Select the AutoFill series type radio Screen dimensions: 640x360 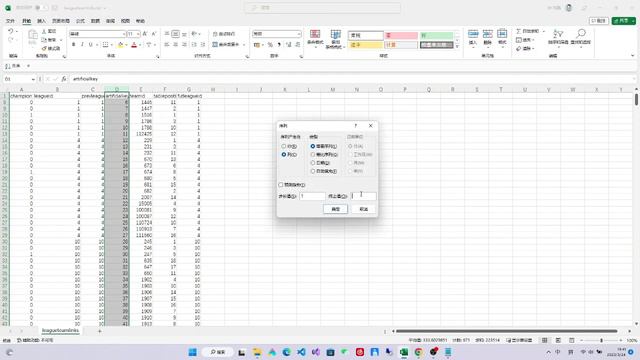pyautogui.click(x=313, y=171)
